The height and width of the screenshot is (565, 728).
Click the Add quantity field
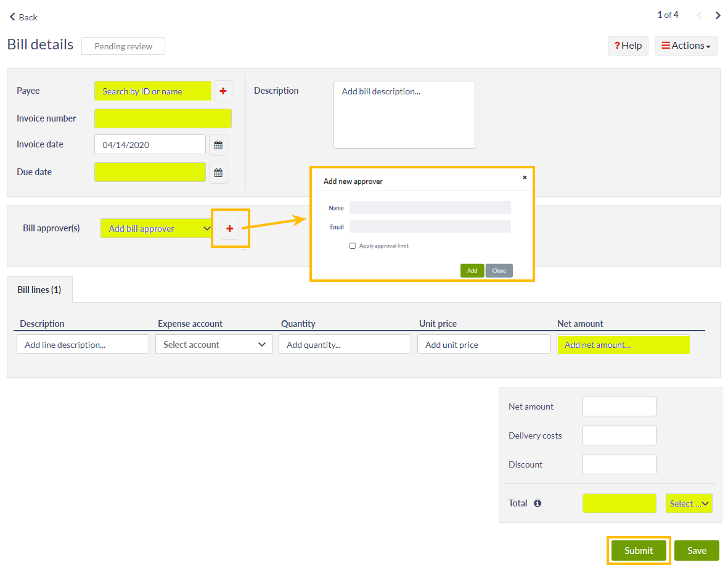point(345,344)
